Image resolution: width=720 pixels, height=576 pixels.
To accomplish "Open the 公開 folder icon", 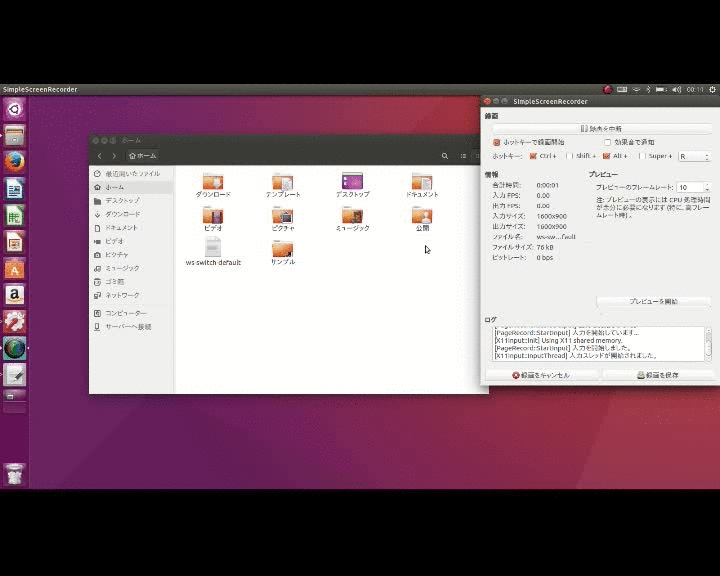I will click(422, 215).
